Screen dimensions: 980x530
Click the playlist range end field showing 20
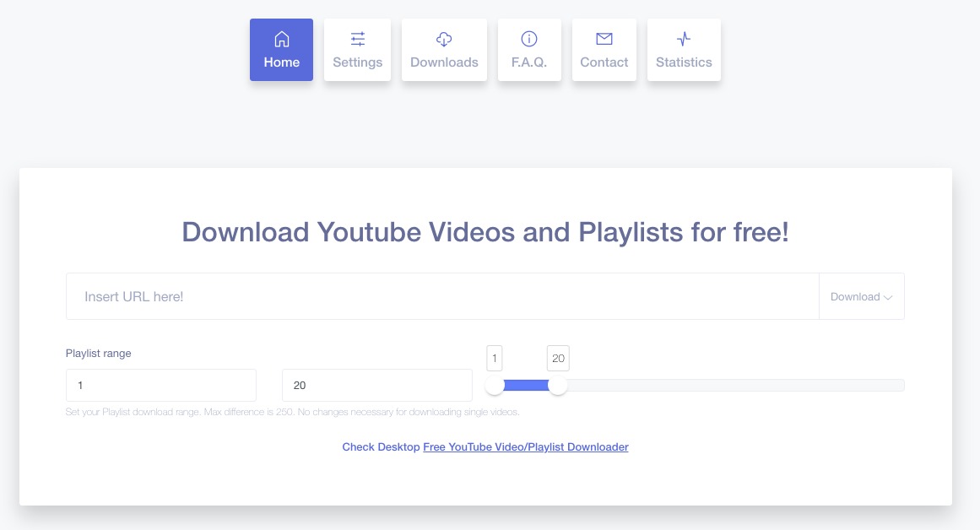click(x=376, y=386)
